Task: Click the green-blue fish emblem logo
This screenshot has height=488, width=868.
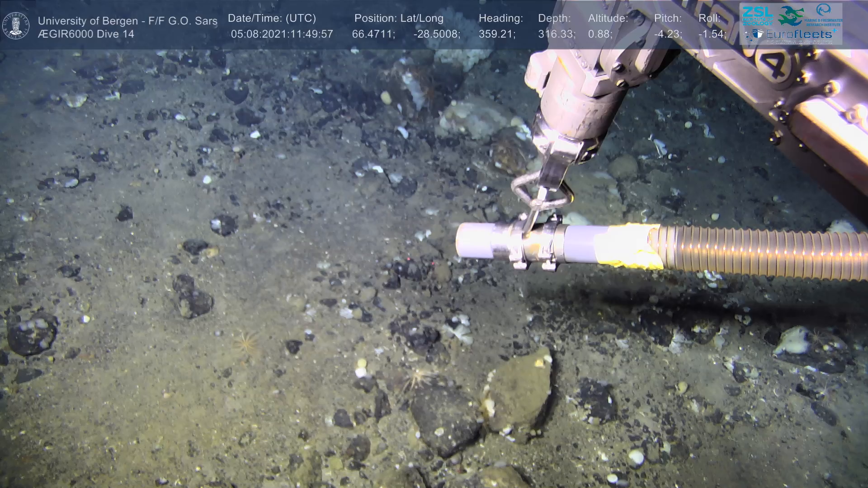Action: [791, 16]
